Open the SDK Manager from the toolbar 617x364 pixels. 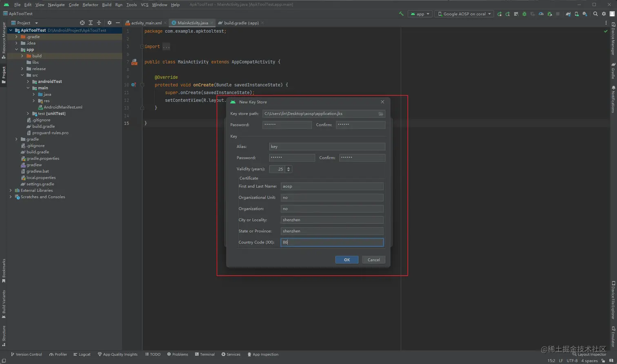(585, 14)
